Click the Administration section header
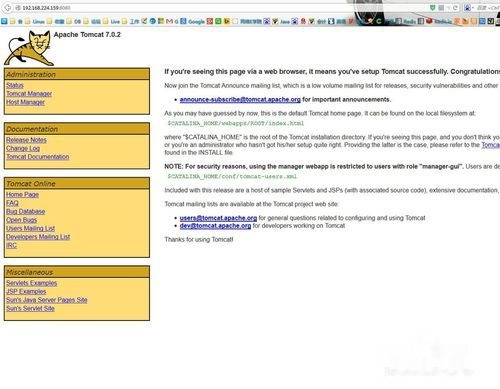The height and width of the screenshot is (389, 500). (x=77, y=74)
